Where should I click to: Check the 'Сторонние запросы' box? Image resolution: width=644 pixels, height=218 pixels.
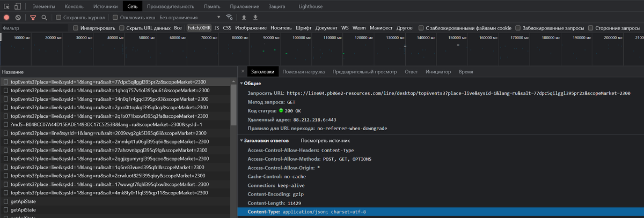point(590,28)
